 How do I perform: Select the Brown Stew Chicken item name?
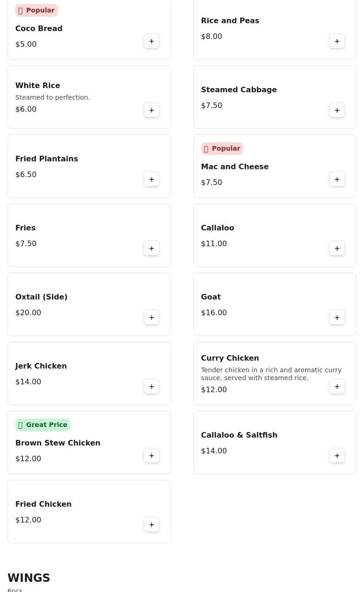click(58, 443)
